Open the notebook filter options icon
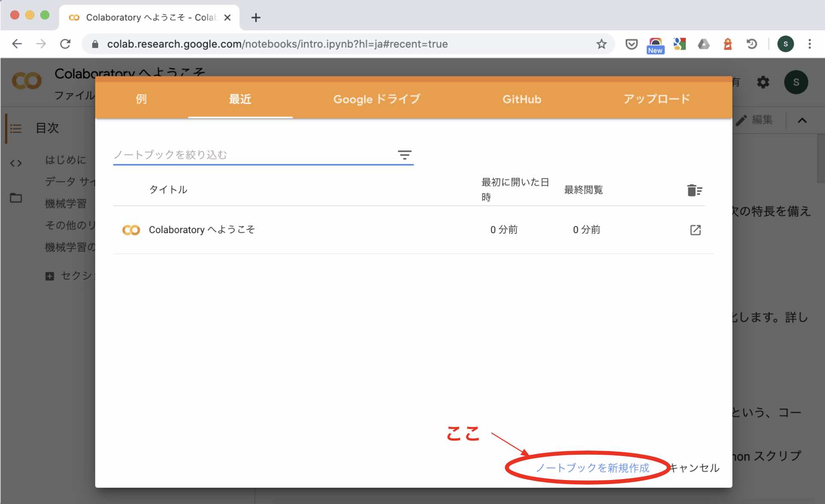The width and height of the screenshot is (825, 504). (x=404, y=155)
